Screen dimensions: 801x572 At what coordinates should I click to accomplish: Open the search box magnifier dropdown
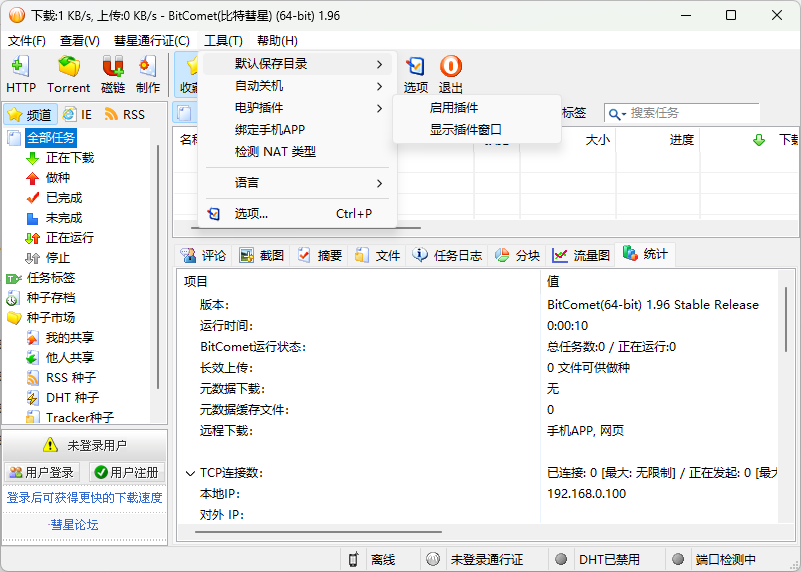tap(616, 114)
